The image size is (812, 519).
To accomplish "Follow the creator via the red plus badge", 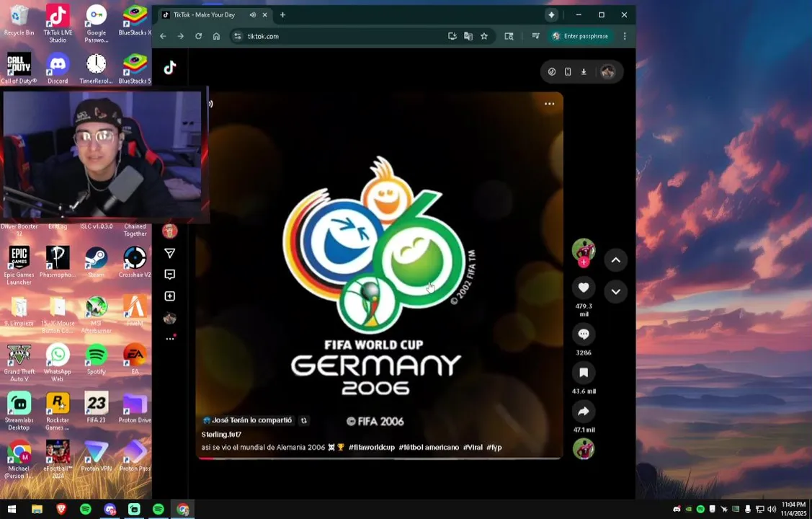I will 584,262.
